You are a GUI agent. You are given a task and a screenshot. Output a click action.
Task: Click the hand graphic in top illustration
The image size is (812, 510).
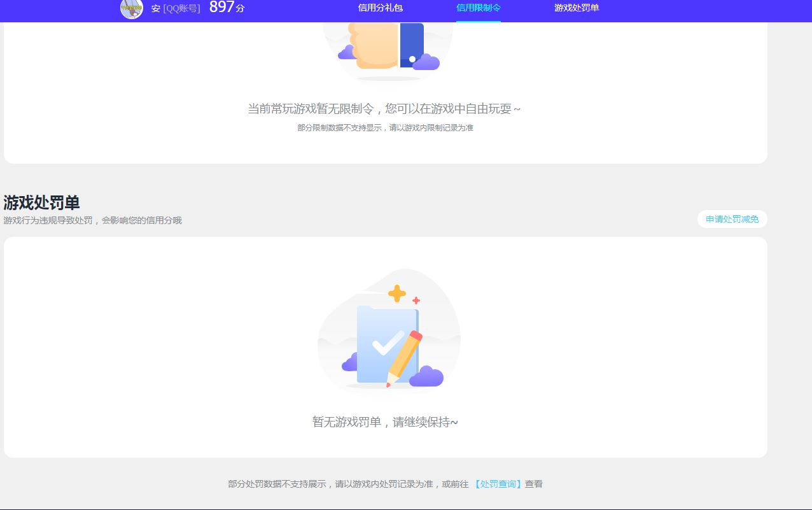[377, 45]
